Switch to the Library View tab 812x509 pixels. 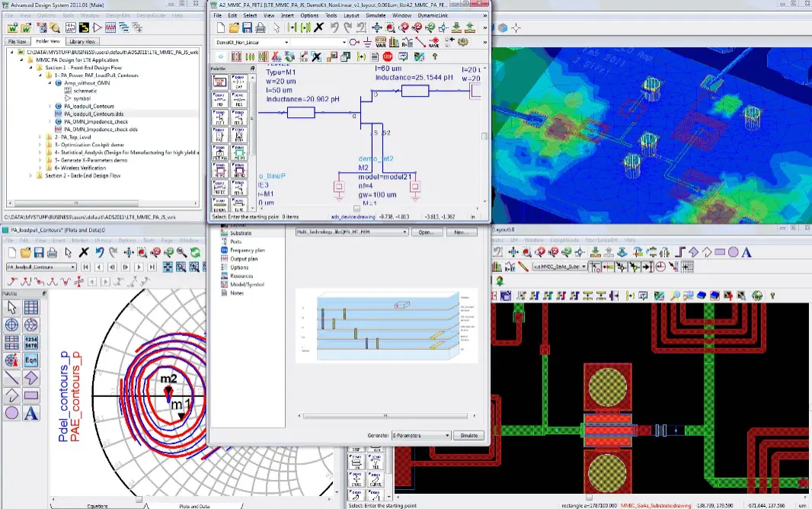click(x=82, y=41)
